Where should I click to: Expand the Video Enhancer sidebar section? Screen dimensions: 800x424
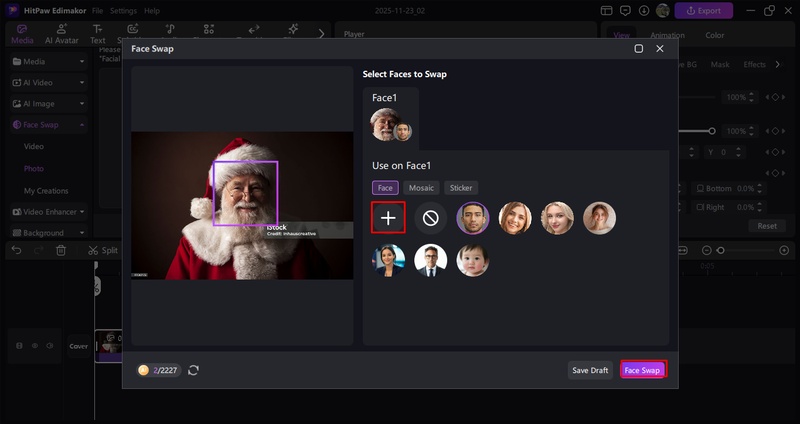tap(48, 212)
